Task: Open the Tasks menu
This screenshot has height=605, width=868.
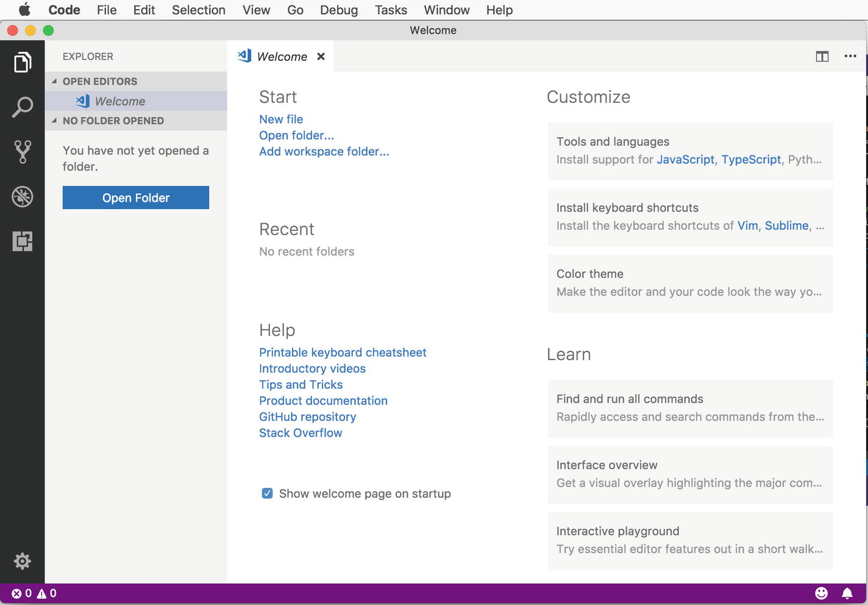Action: [390, 10]
